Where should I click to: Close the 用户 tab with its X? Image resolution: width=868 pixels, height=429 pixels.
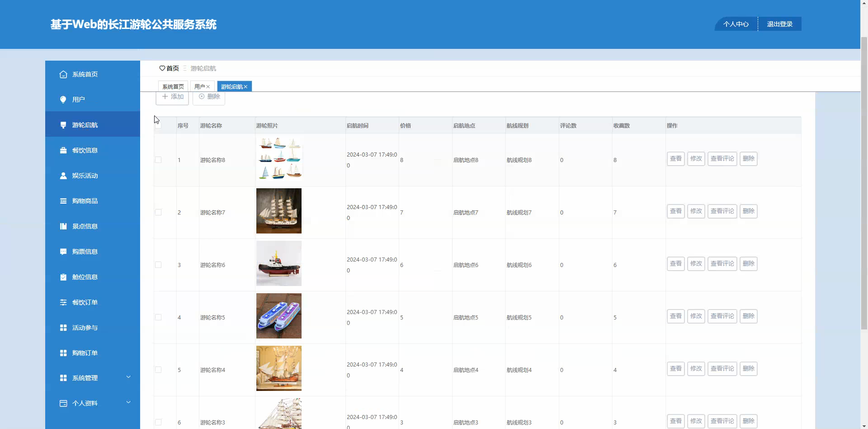[x=208, y=86]
